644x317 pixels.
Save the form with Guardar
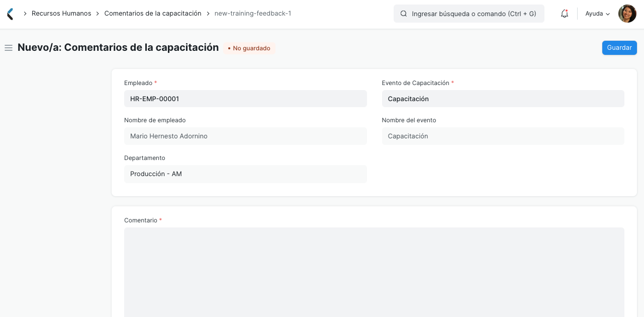point(619,48)
